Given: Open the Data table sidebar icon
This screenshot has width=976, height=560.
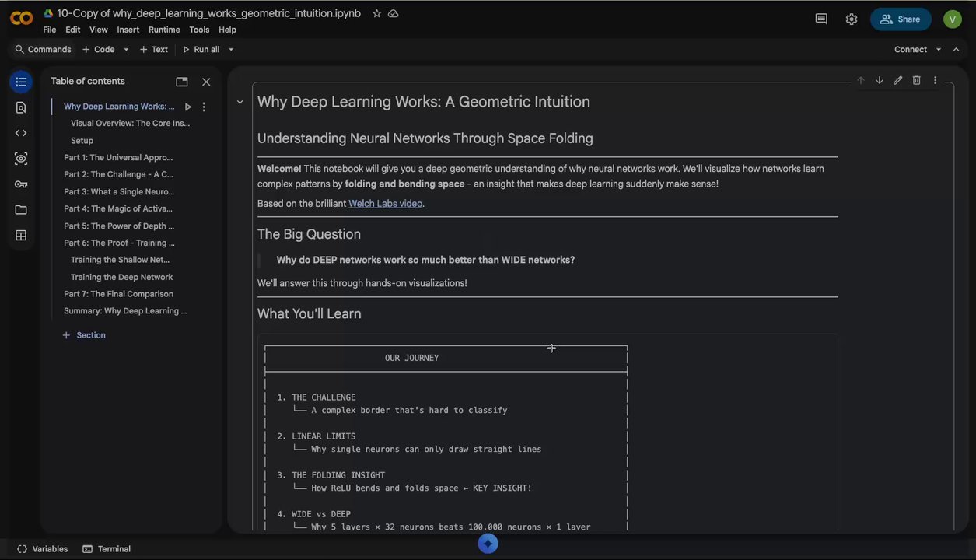Looking at the screenshot, I should click(21, 236).
